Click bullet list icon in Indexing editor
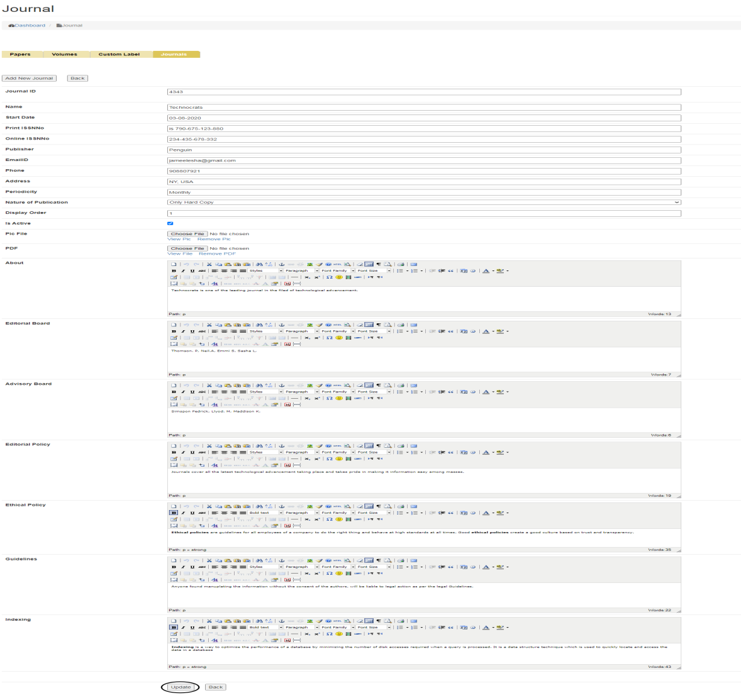Screen dimensions: 741x700 tap(400, 627)
